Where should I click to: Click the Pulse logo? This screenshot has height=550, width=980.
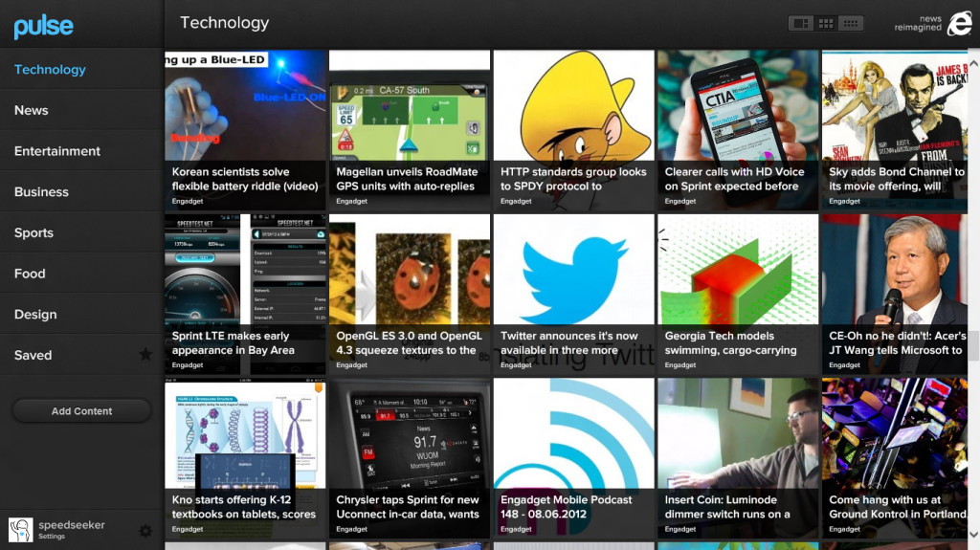coord(43,26)
